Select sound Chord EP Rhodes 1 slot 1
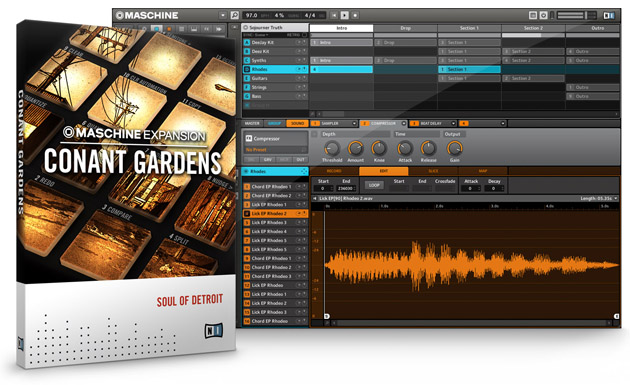The width and height of the screenshot is (630, 385). 275,186
